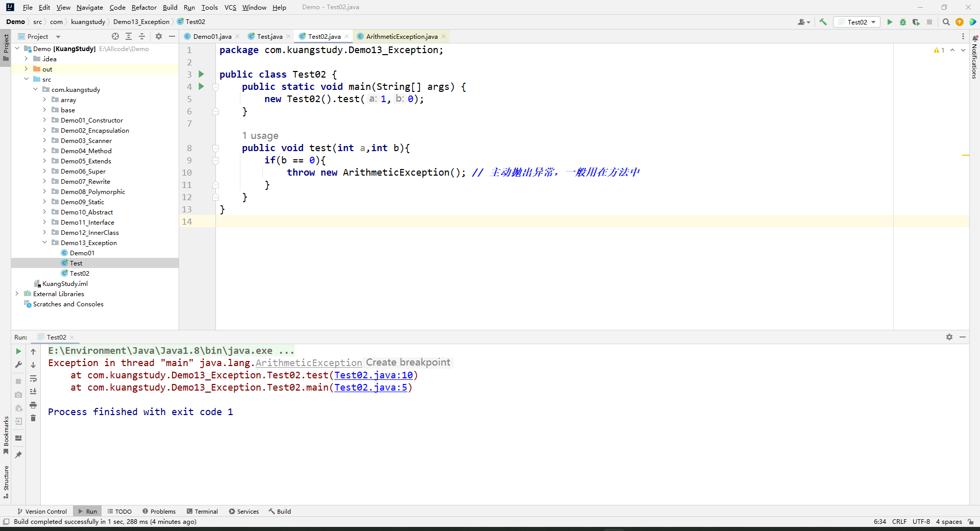Follow the Test02.java:5 stack trace link
This screenshot has width=980, height=531.
[371, 388]
